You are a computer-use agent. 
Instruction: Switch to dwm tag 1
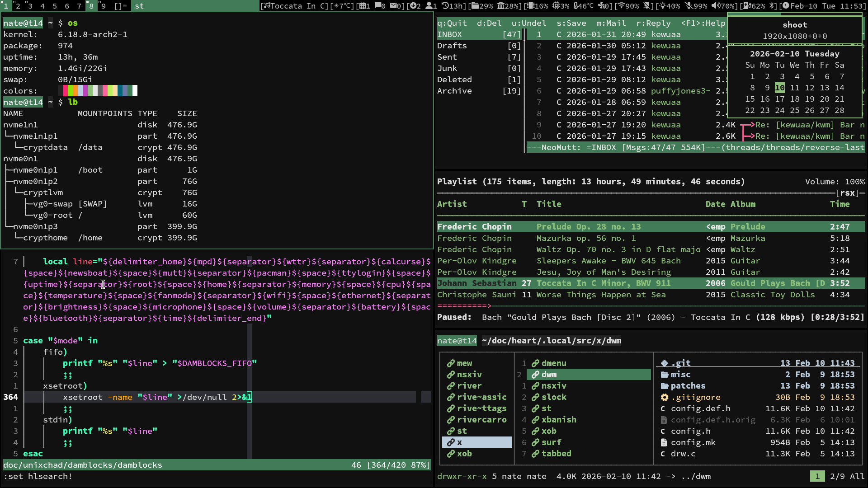[x=6, y=6]
